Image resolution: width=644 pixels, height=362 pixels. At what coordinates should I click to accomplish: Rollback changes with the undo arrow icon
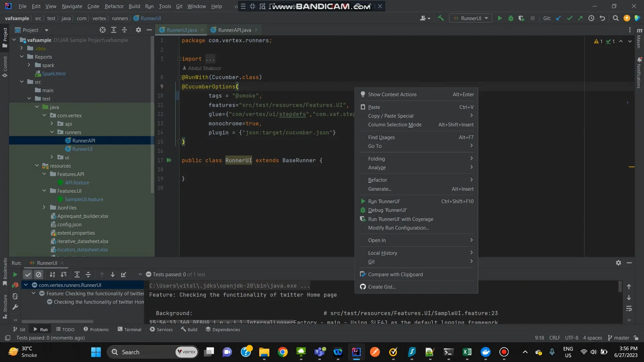pyautogui.click(x=602, y=18)
